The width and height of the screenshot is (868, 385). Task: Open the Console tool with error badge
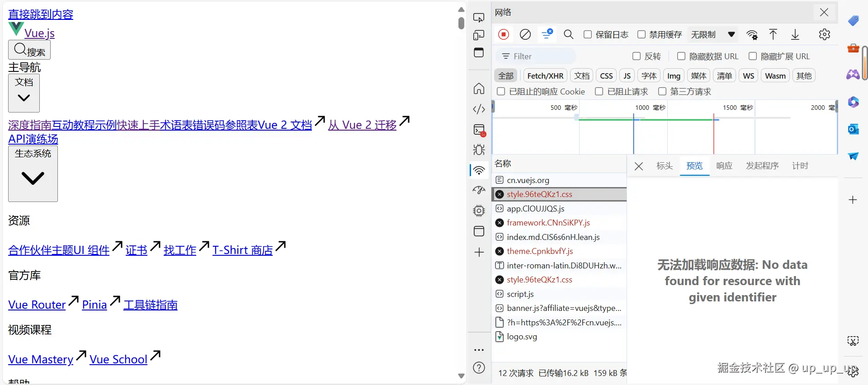[x=479, y=130]
